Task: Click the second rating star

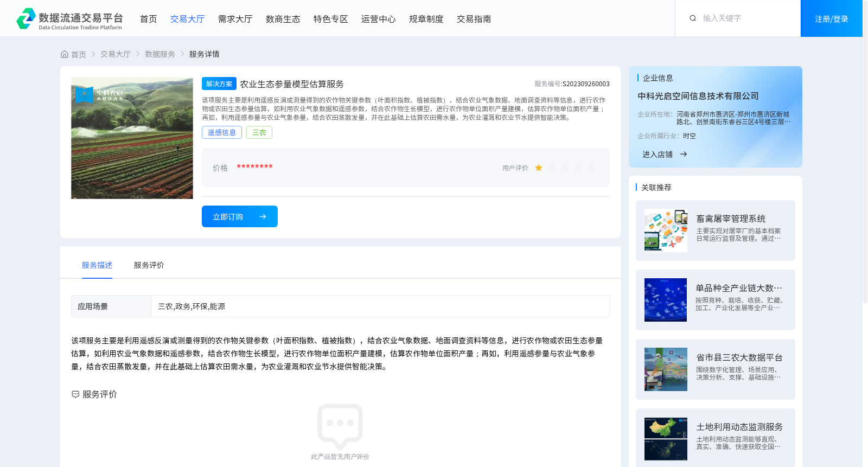Action: [552, 168]
